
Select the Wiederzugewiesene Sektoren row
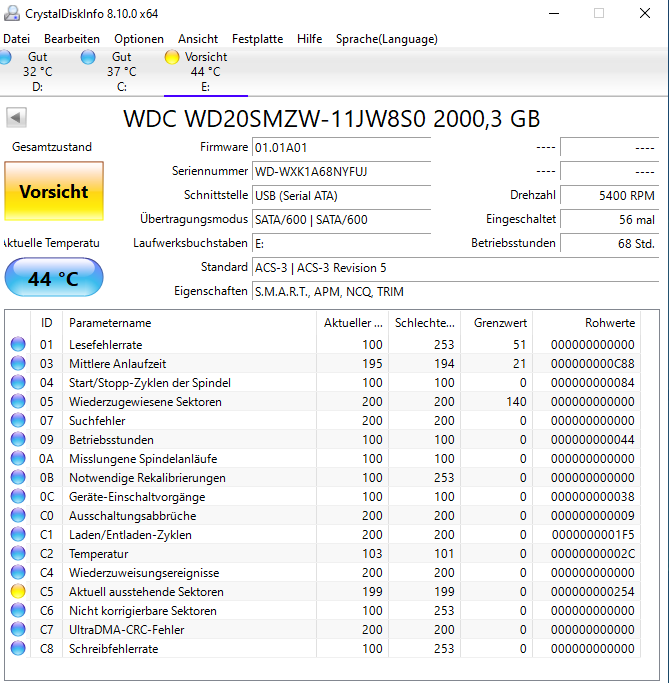click(x=322, y=401)
